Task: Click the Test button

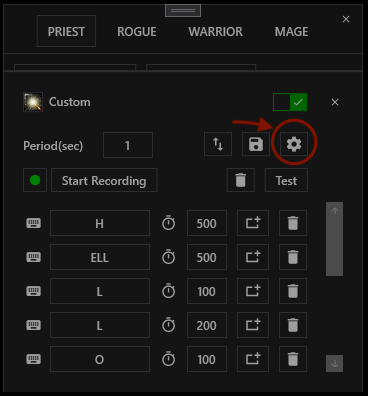Action: click(286, 180)
